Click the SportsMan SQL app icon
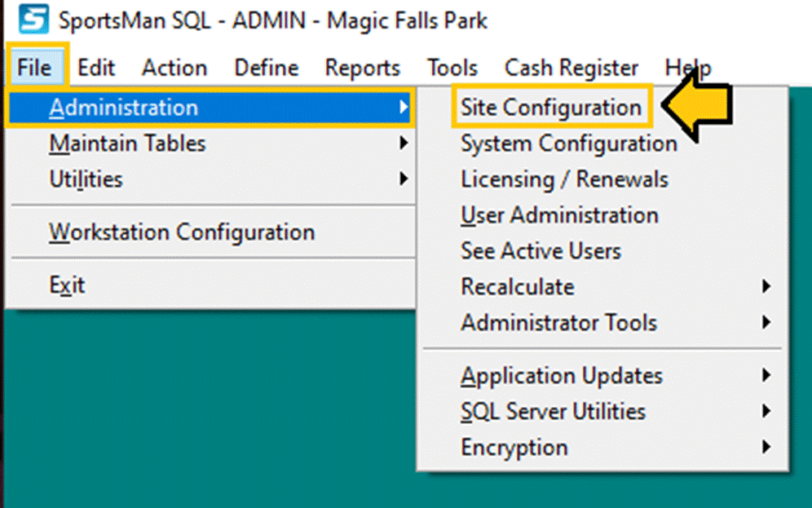Screen dimensions: 812x508 [x=33, y=20]
